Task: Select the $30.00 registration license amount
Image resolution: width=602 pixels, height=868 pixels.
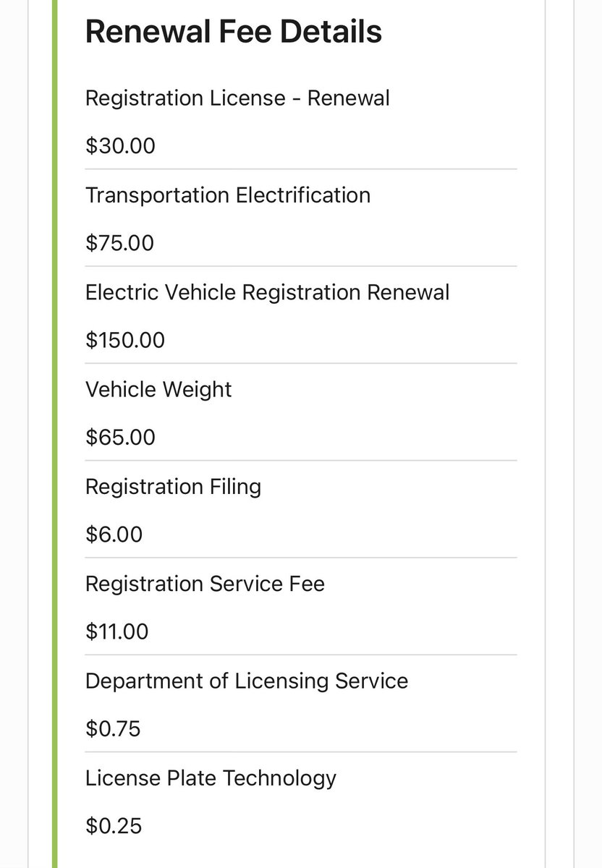Action: click(120, 146)
